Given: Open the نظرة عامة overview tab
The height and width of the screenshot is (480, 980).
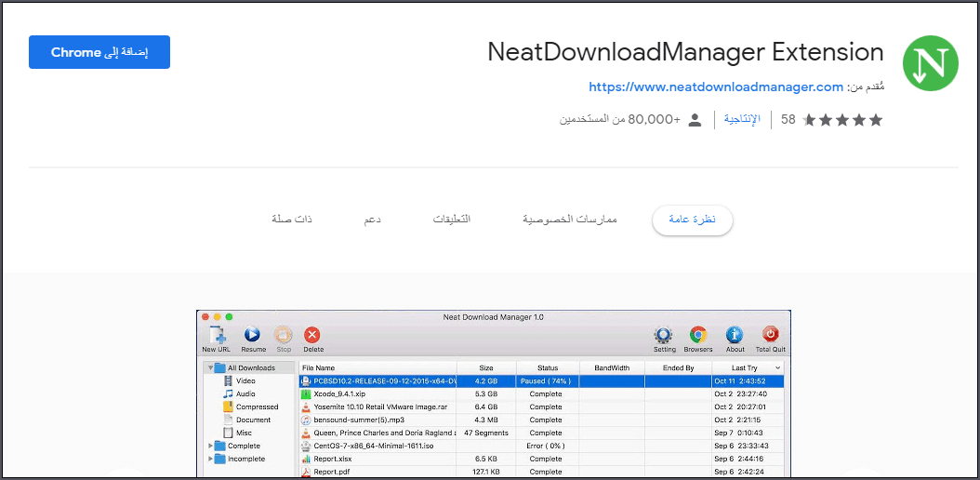Looking at the screenshot, I should tap(692, 220).
